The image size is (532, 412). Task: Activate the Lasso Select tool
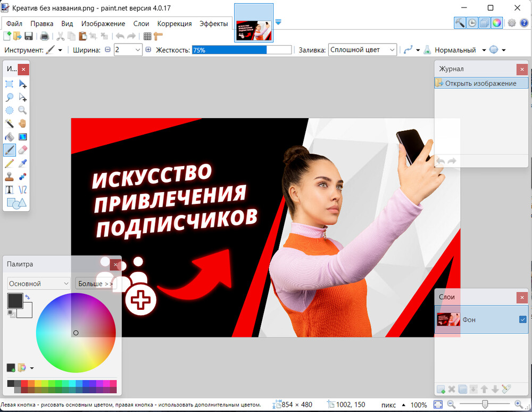coord(9,97)
